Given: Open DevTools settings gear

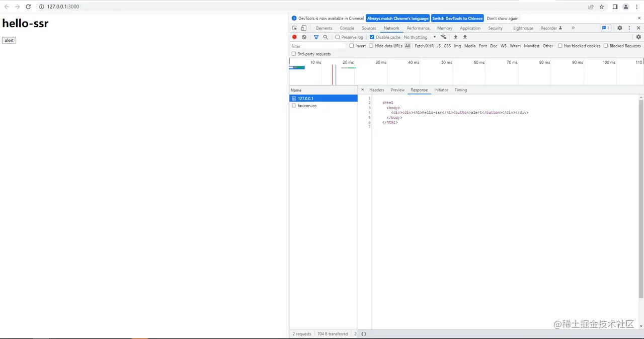Looking at the screenshot, I should pos(620,28).
